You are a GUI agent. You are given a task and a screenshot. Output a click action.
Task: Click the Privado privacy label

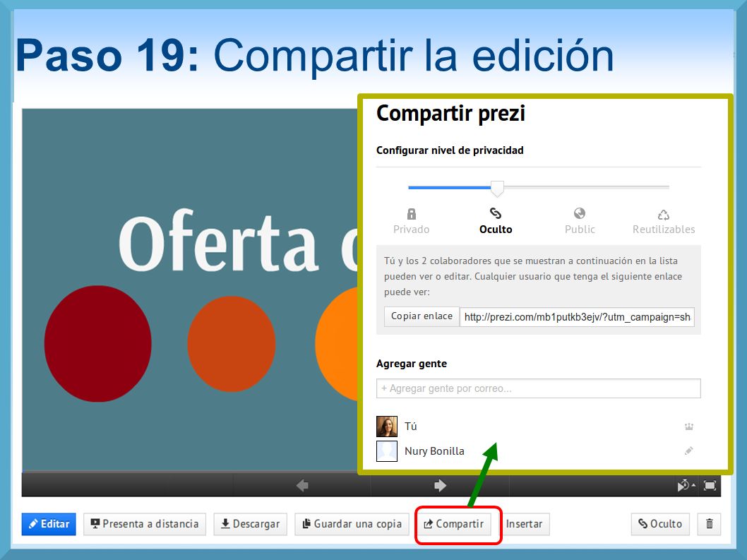411,230
